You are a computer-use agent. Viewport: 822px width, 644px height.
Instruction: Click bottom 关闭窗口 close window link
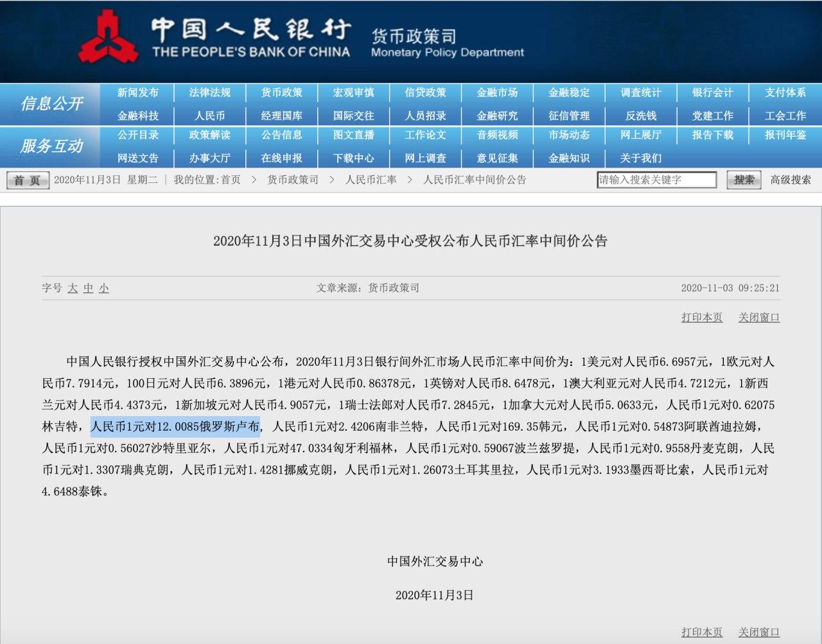(759, 632)
